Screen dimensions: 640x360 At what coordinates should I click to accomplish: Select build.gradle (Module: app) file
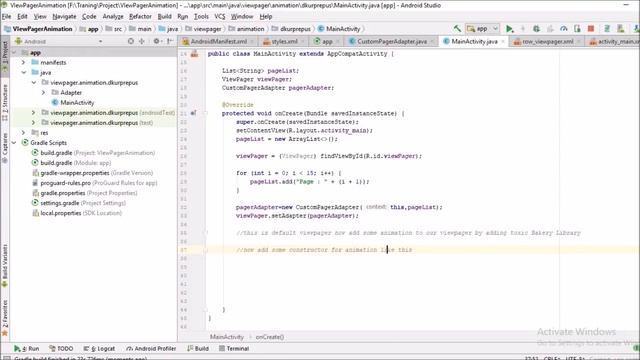pos(76,163)
